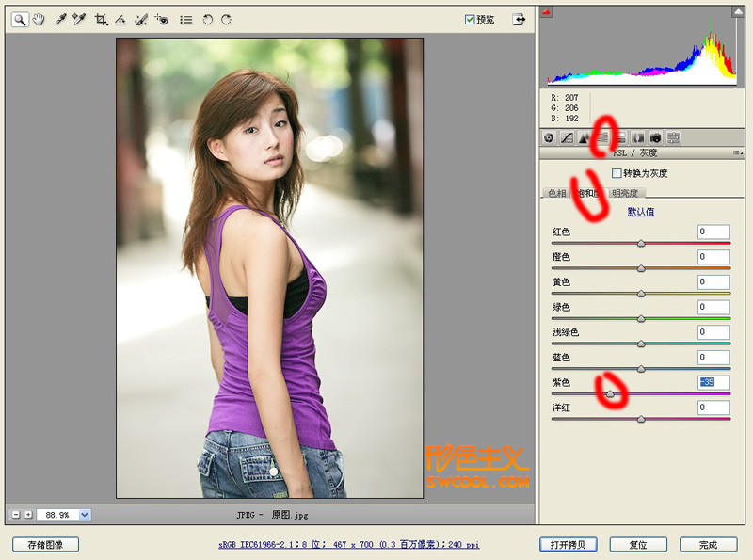Enable 转换为灰度 convert to grayscale

pyautogui.click(x=617, y=173)
